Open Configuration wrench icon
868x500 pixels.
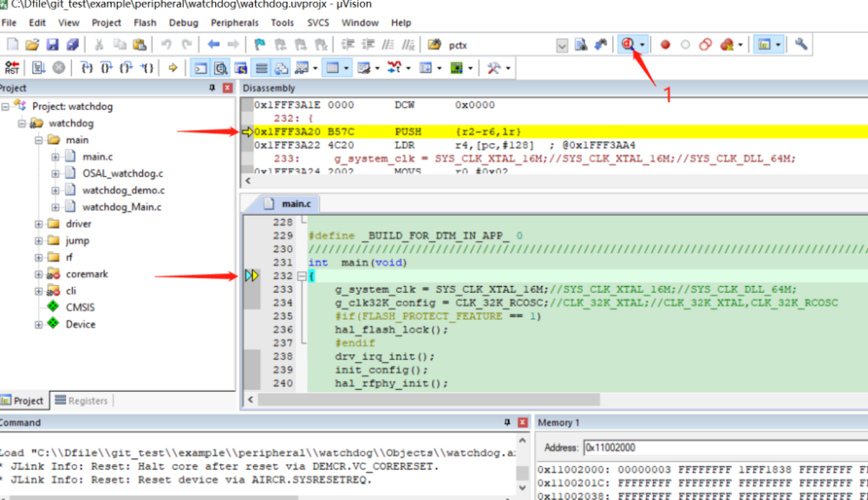point(801,45)
